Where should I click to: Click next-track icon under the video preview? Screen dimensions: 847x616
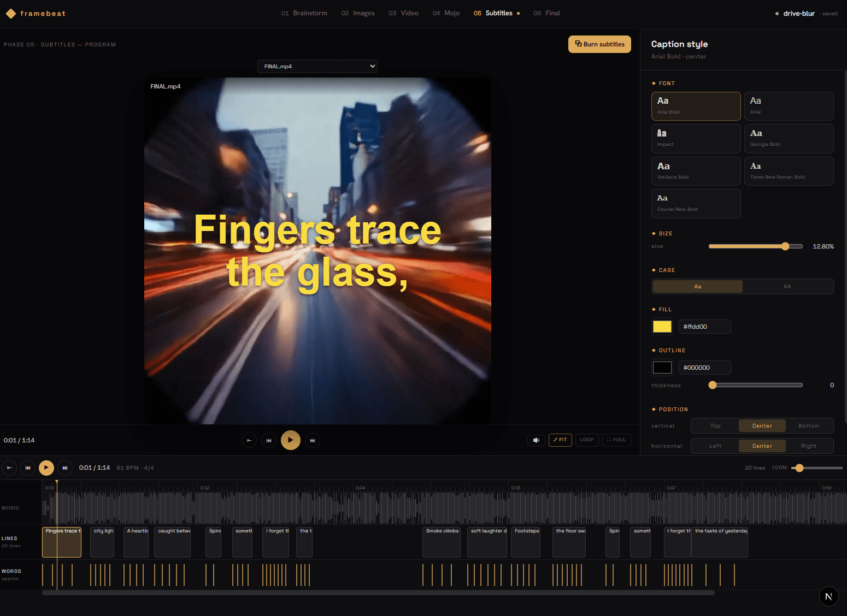313,440
